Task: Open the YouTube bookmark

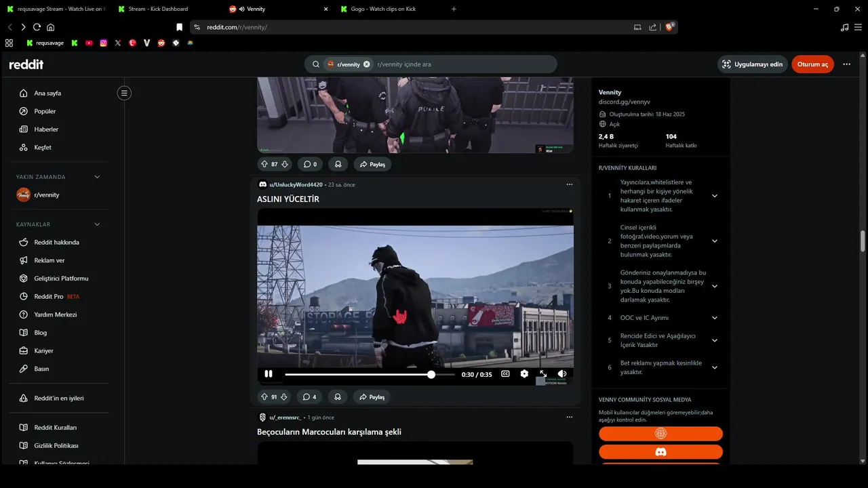Action: pyautogui.click(x=89, y=43)
